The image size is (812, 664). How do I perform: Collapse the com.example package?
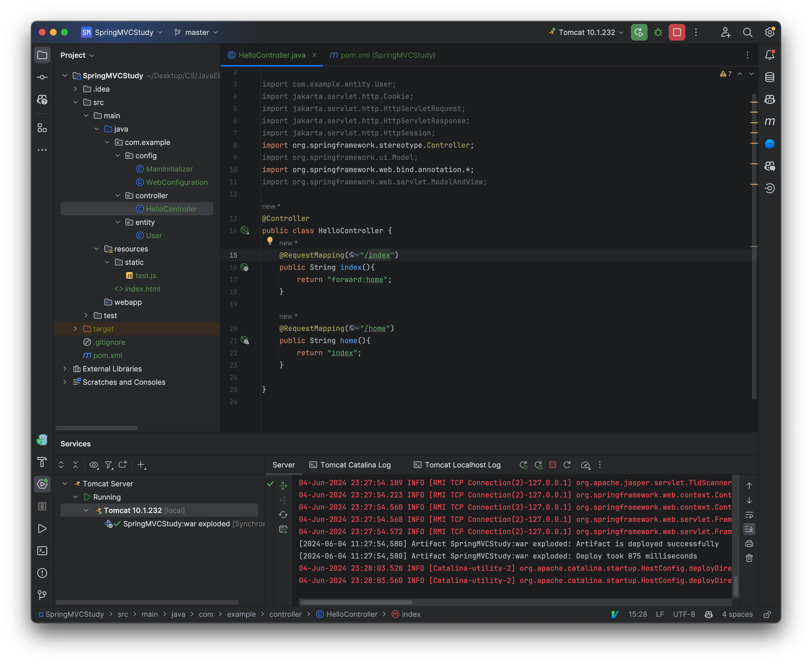tap(107, 142)
